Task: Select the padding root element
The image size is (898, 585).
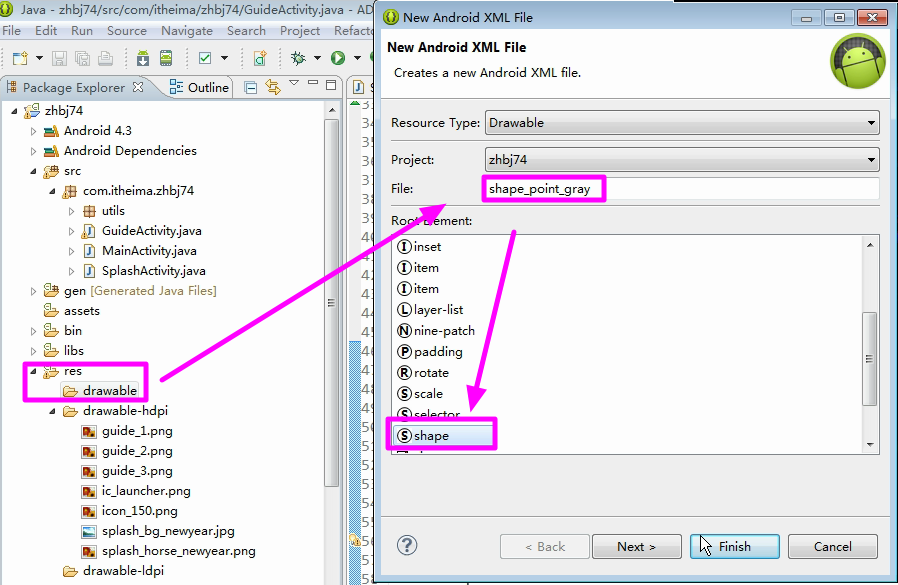Action: (438, 352)
